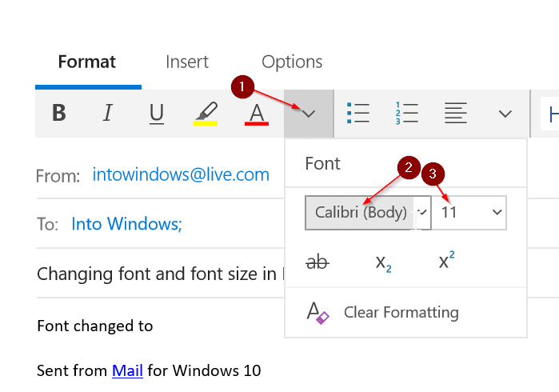This screenshot has height=392, width=559.
Task: Switch to the Format tab
Action: (87, 62)
